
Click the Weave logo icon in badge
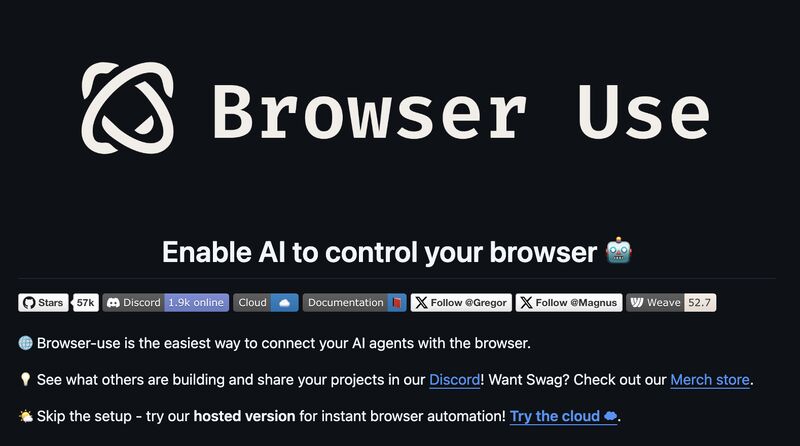pos(637,303)
